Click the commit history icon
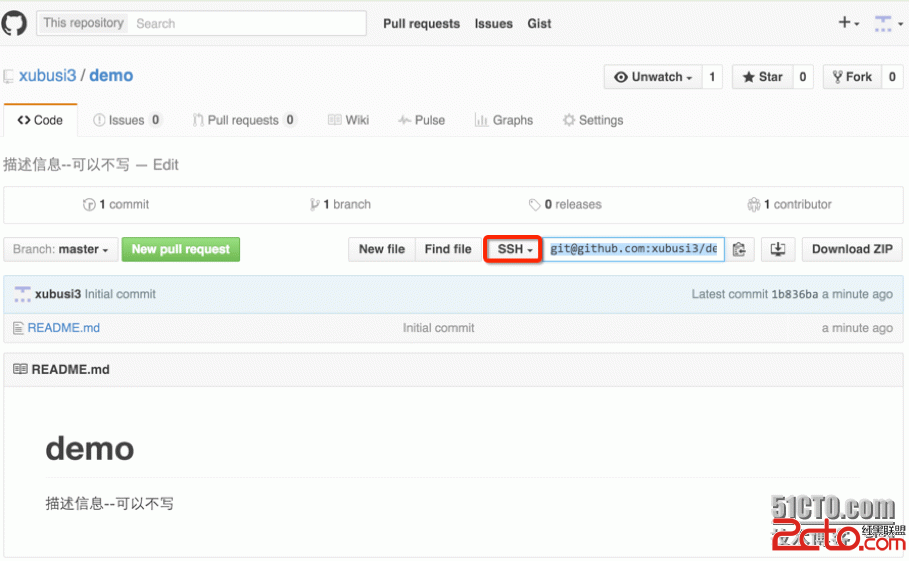The width and height of the screenshot is (909, 561). coord(89,205)
